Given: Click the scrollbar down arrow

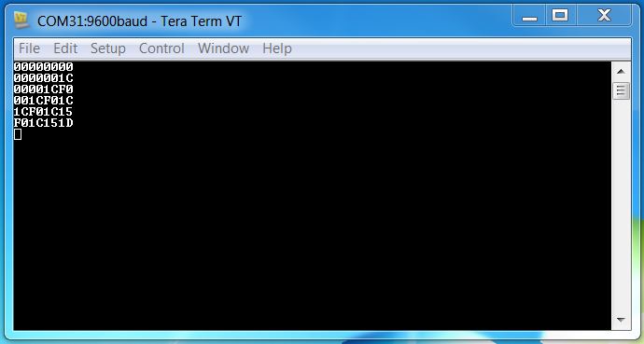Looking at the screenshot, I should coord(621,320).
